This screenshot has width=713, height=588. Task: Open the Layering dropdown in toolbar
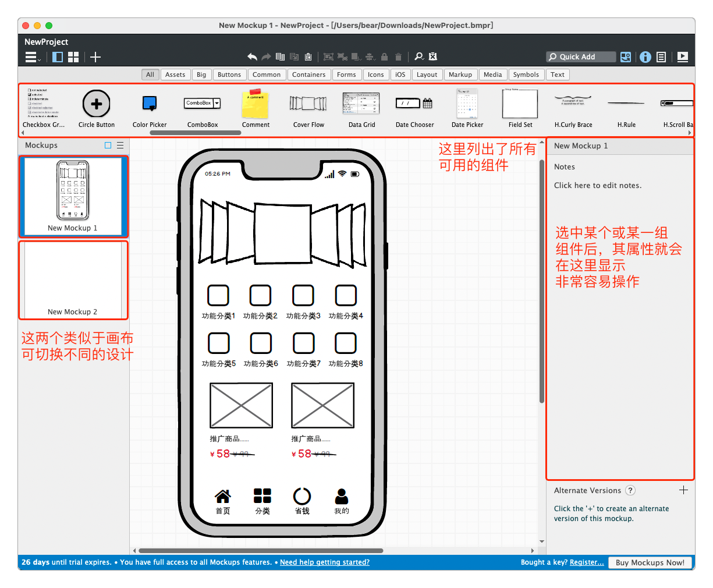coord(356,56)
